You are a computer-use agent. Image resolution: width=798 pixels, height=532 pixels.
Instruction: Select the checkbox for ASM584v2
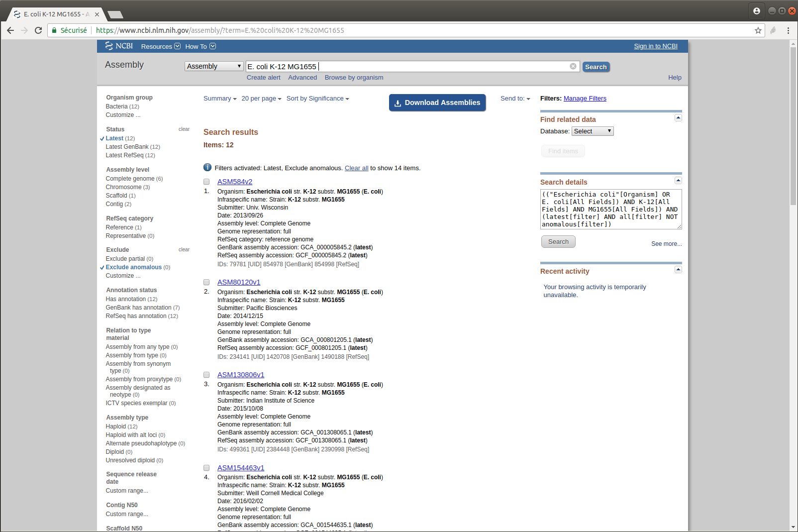coord(206,182)
